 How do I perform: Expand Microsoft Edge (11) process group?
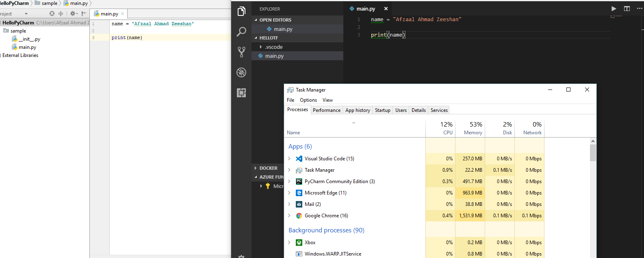point(289,193)
